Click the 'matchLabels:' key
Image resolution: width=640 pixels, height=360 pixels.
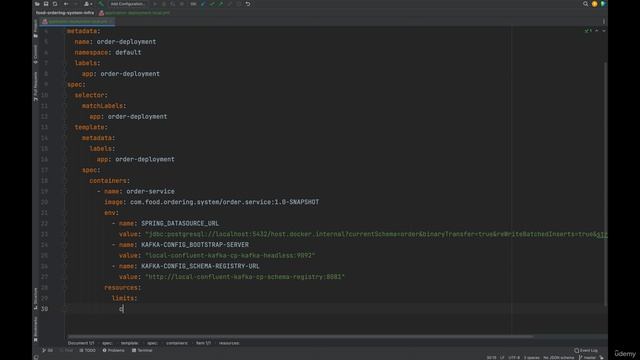[x=104, y=106]
